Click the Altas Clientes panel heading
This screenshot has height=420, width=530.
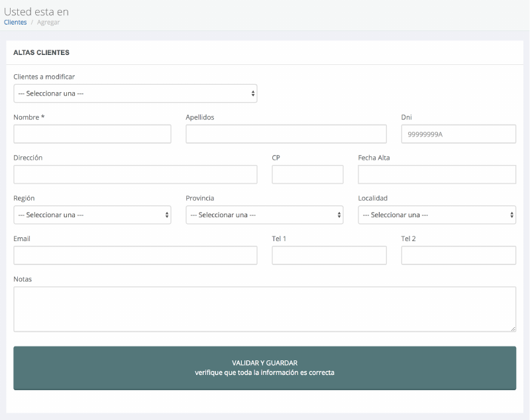pyautogui.click(x=41, y=52)
